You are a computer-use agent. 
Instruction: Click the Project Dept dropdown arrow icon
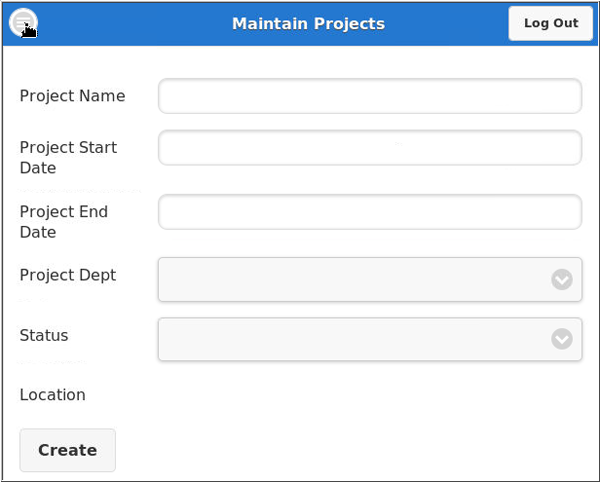pos(562,279)
